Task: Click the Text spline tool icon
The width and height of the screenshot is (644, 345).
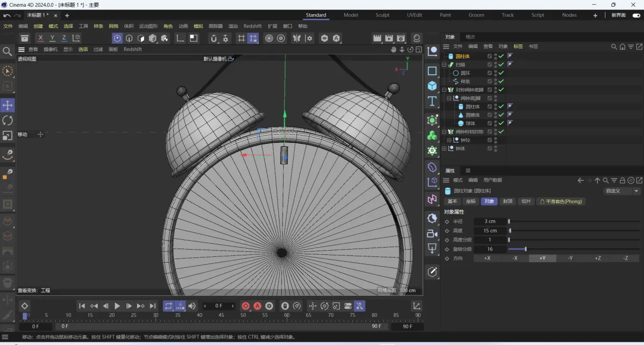Action: tap(432, 101)
